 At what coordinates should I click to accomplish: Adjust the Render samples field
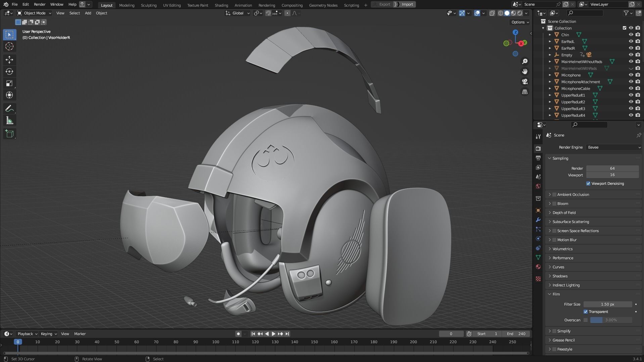(x=612, y=168)
